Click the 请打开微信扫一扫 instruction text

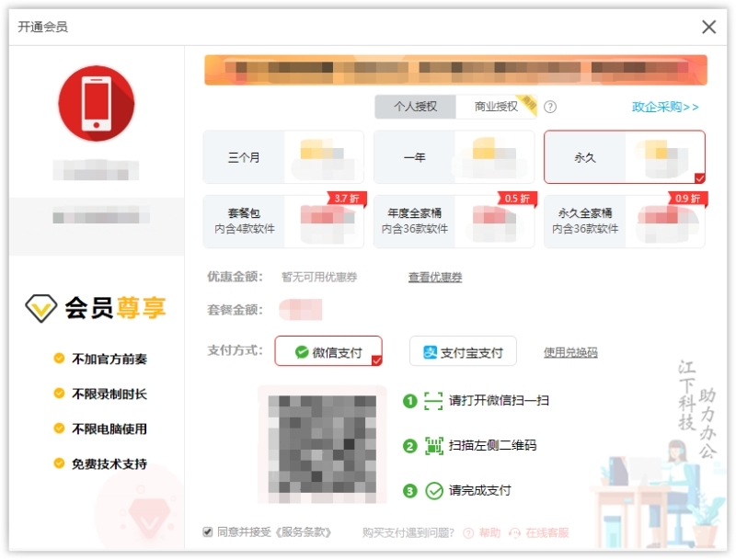point(499,401)
